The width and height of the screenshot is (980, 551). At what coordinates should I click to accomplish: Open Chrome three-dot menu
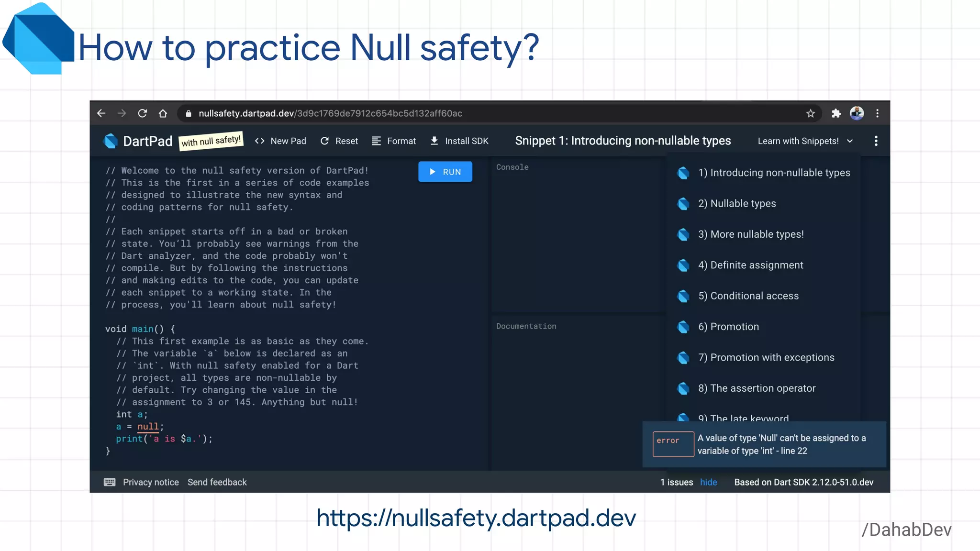tap(877, 113)
